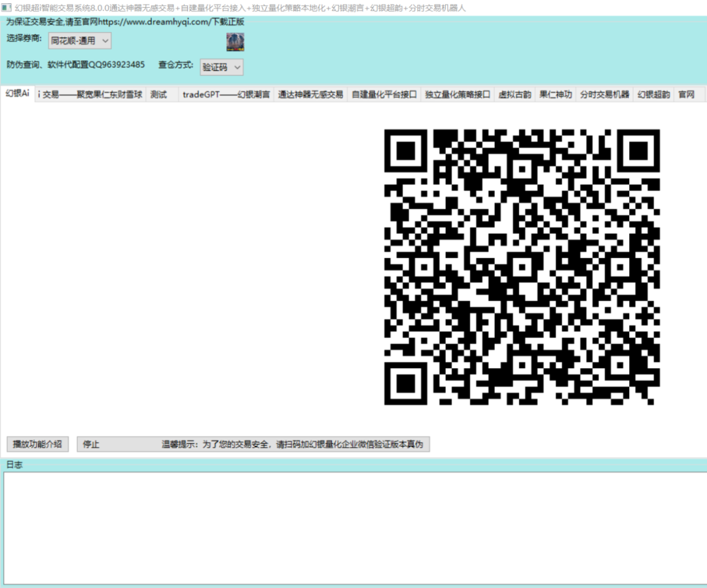Open the 同花顺-通用 broker dropdown
This screenshot has height=588, width=707.
click(x=80, y=41)
